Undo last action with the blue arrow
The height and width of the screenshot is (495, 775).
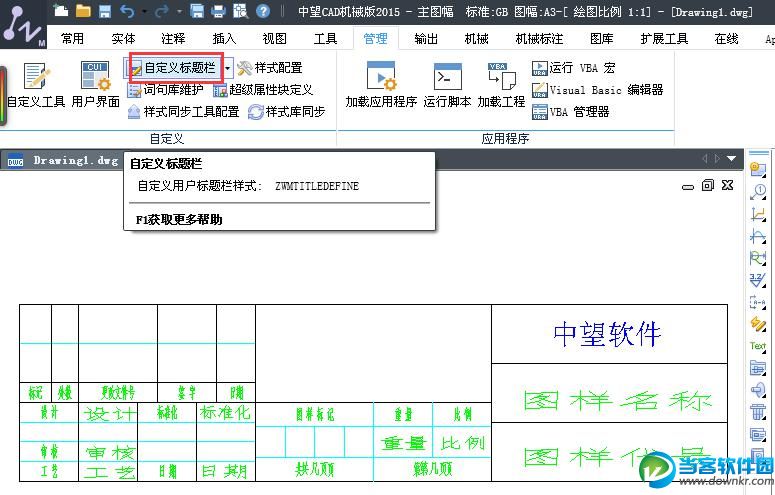click(127, 11)
